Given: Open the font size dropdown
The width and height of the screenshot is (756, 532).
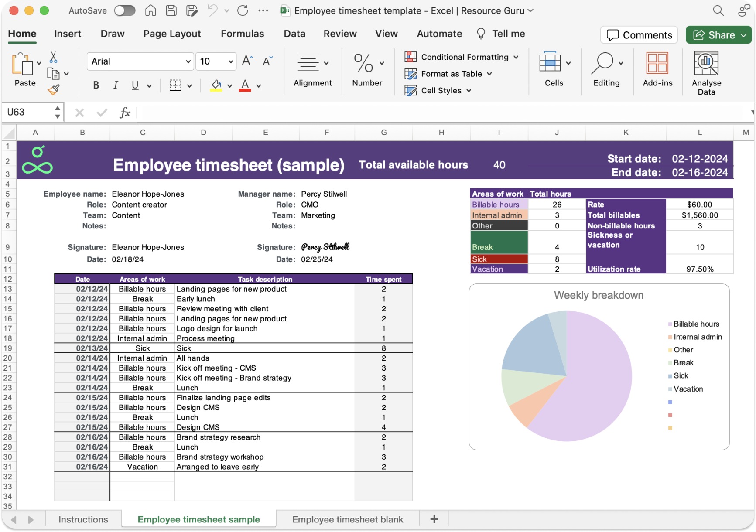Looking at the screenshot, I should tap(229, 61).
